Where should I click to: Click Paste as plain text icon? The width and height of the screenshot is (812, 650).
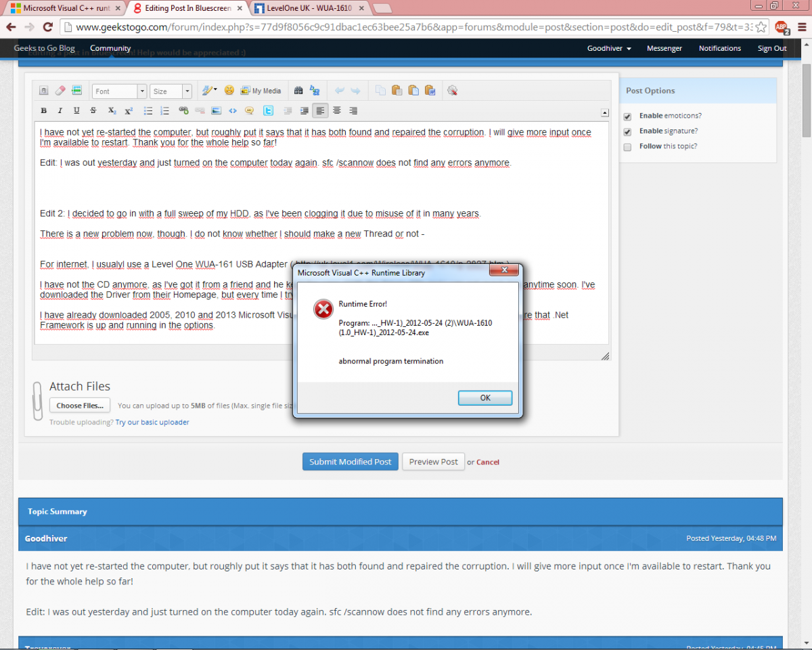point(413,91)
